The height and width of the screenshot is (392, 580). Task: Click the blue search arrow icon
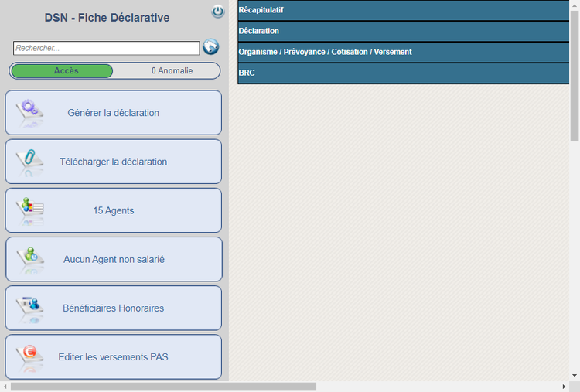(211, 47)
